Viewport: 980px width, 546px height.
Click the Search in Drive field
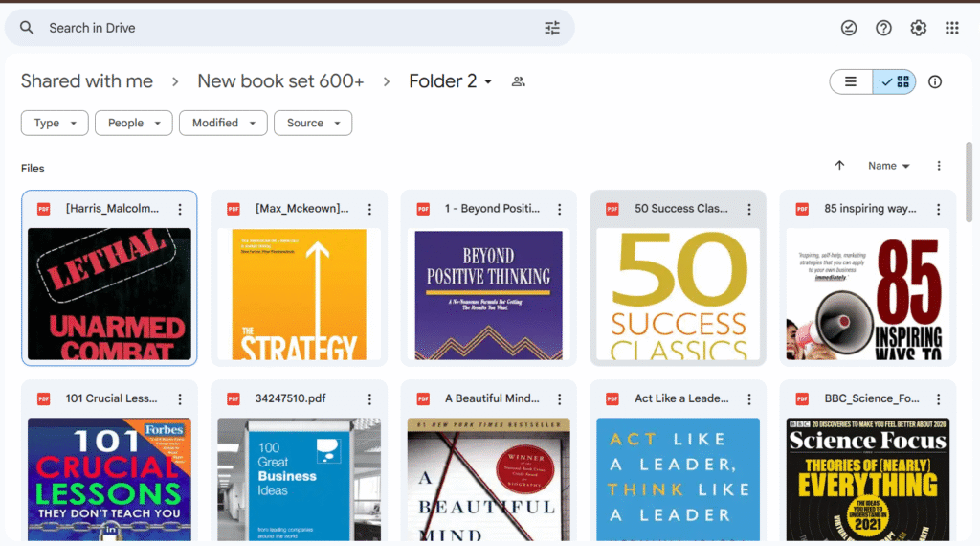pos(287,28)
